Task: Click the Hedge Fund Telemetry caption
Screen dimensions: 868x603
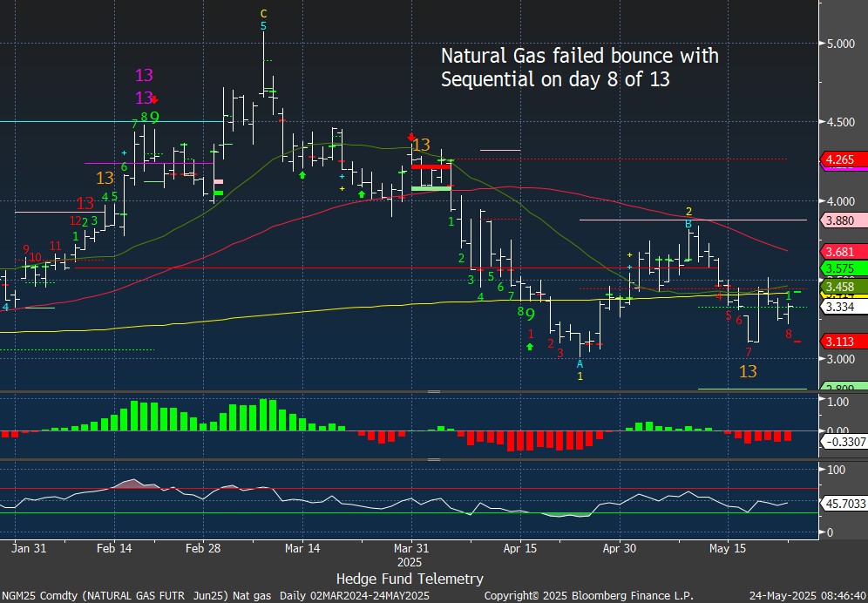Action: point(410,579)
